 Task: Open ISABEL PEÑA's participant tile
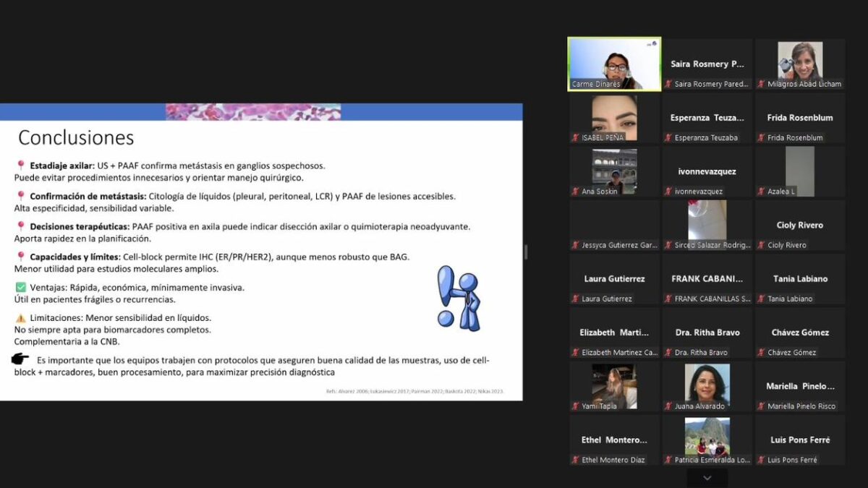(614, 118)
